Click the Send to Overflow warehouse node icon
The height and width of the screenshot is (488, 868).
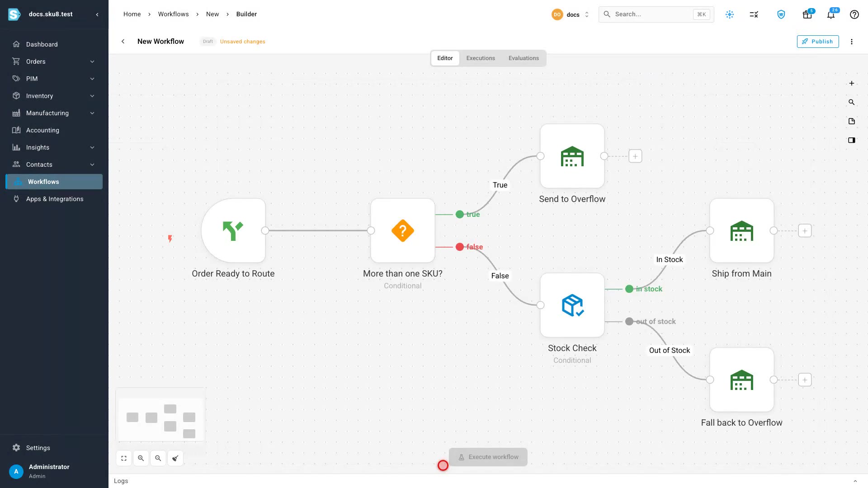572,156
